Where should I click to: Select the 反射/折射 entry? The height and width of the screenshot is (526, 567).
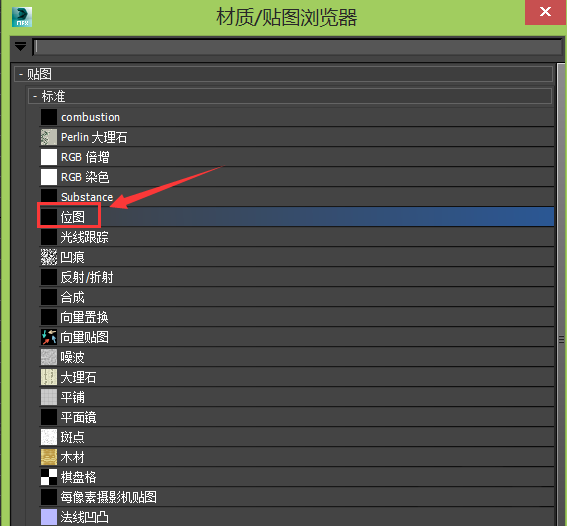[x=297, y=277]
